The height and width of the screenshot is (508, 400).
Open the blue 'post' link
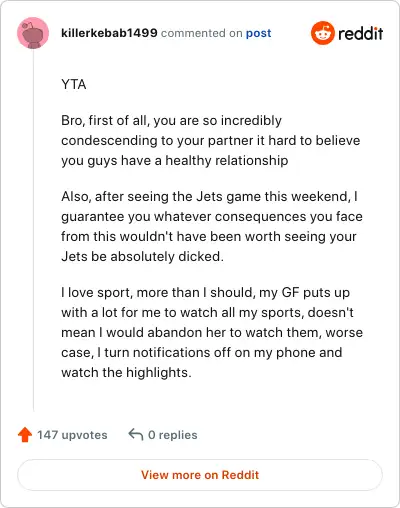pyautogui.click(x=258, y=33)
